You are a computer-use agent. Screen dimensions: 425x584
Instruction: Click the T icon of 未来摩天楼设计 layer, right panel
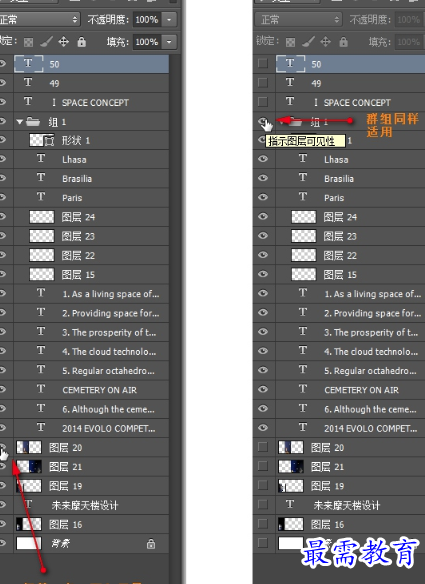pyautogui.click(x=290, y=505)
